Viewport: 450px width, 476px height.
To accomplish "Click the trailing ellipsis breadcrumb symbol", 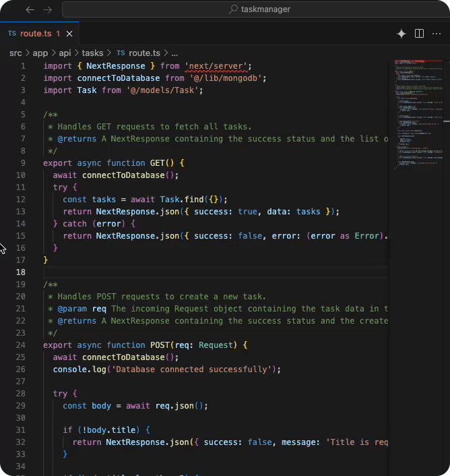I will coord(174,53).
